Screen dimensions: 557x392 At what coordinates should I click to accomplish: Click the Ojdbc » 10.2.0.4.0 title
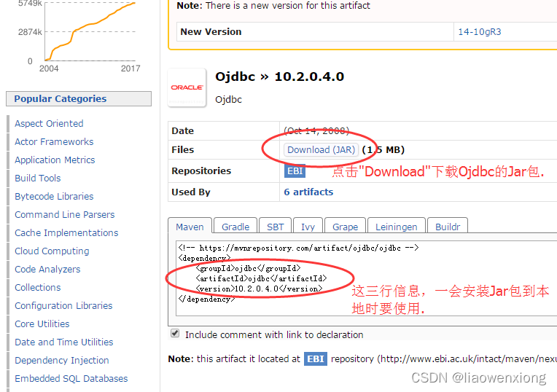pyautogui.click(x=279, y=77)
